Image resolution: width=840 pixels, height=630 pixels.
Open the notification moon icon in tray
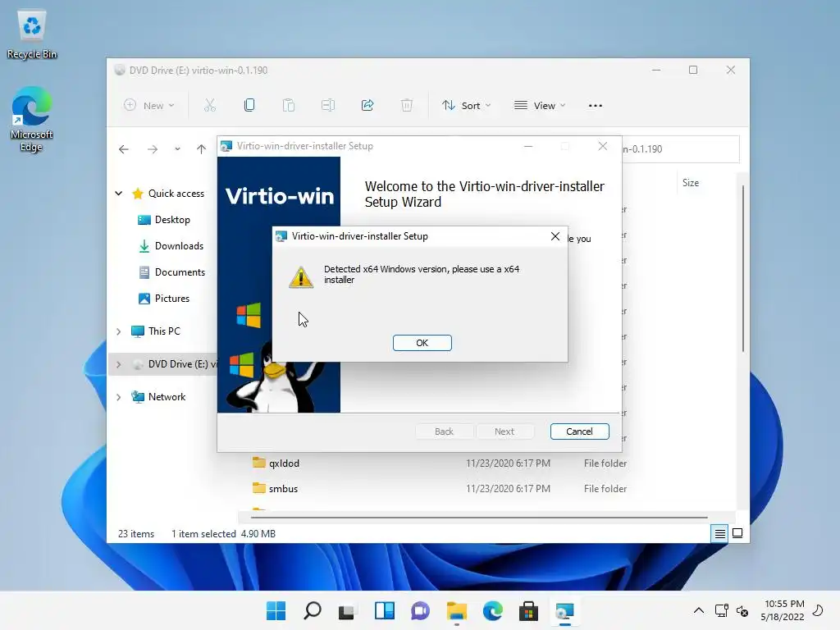[818, 610]
